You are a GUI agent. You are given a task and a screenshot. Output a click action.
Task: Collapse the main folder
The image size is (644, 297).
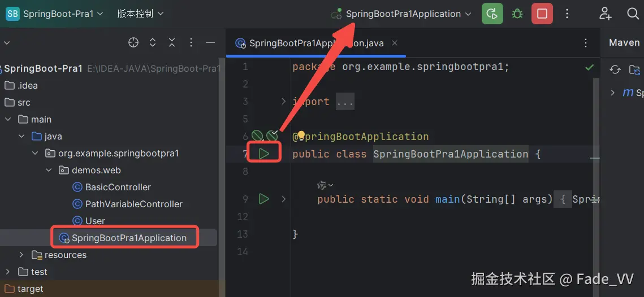point(8,119)
